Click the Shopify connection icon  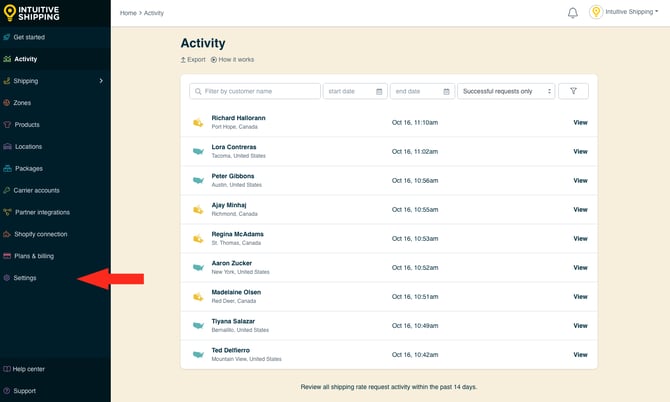click(x=7, y=234)
